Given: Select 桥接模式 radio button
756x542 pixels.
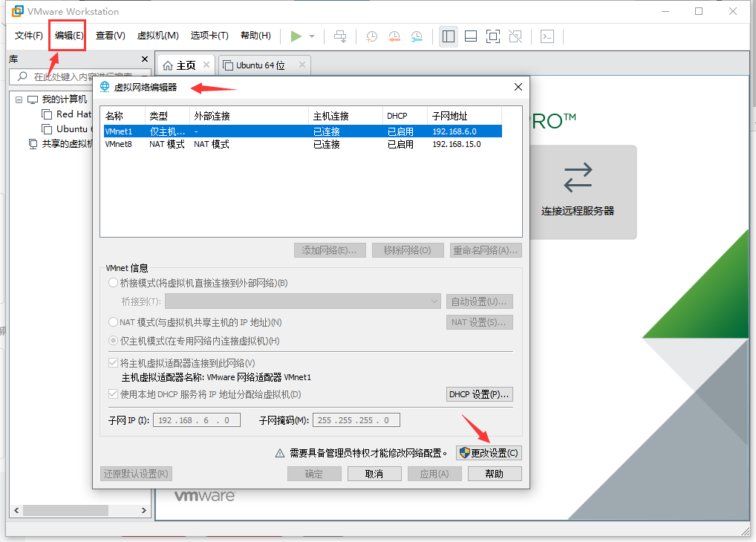Looking at the screenshot, I should (113, 283).
